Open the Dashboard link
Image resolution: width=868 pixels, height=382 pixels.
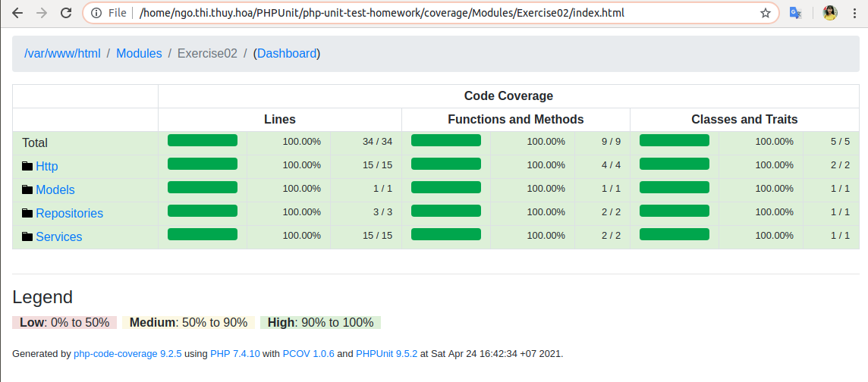point(287,54)
